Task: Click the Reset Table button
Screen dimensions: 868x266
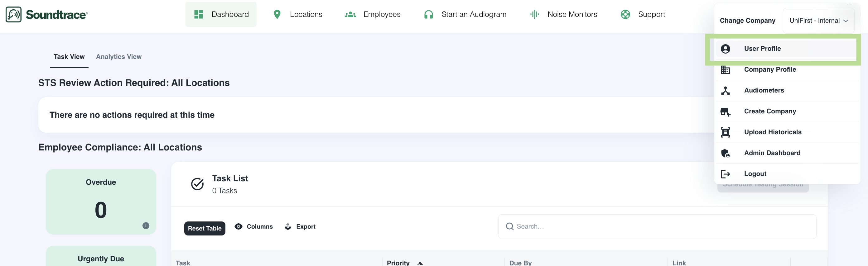Action: 205,228
